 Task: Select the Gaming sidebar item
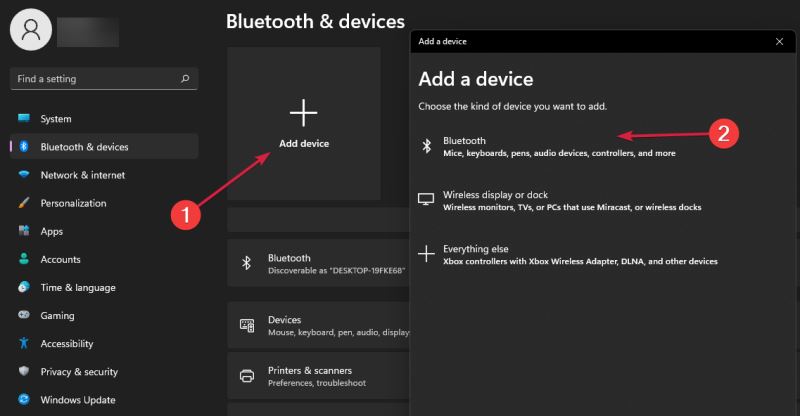tap(57, 315)
